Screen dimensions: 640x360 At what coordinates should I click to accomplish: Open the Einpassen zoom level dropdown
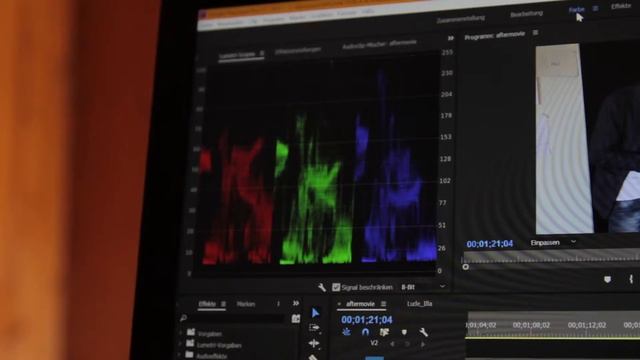click(x=553, y=242)
